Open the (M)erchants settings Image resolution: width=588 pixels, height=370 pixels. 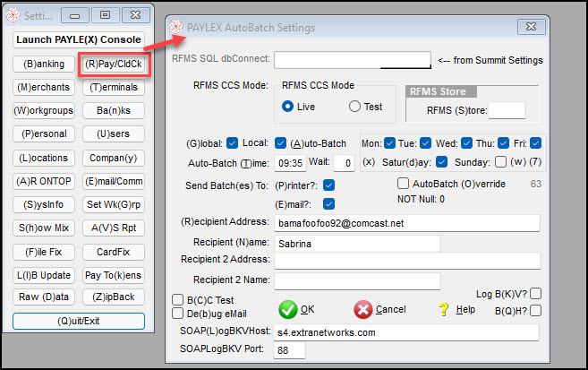pos(42,87)
